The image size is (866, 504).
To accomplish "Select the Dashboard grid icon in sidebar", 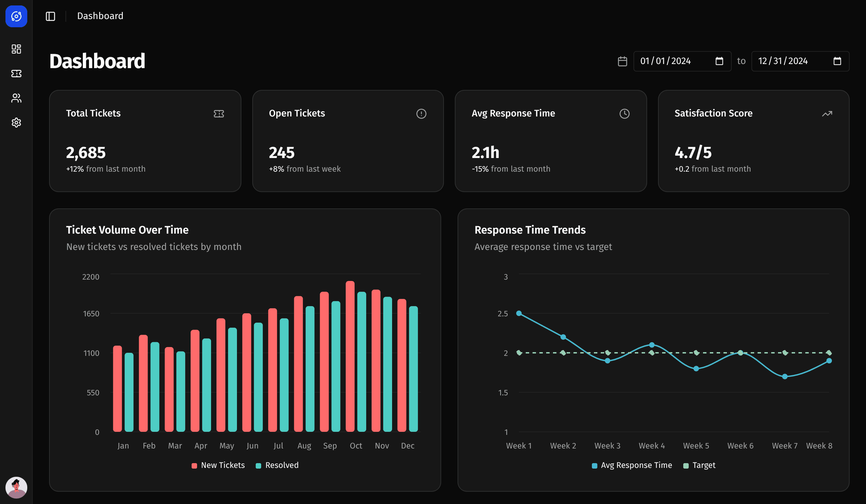I will click(16, 49).
